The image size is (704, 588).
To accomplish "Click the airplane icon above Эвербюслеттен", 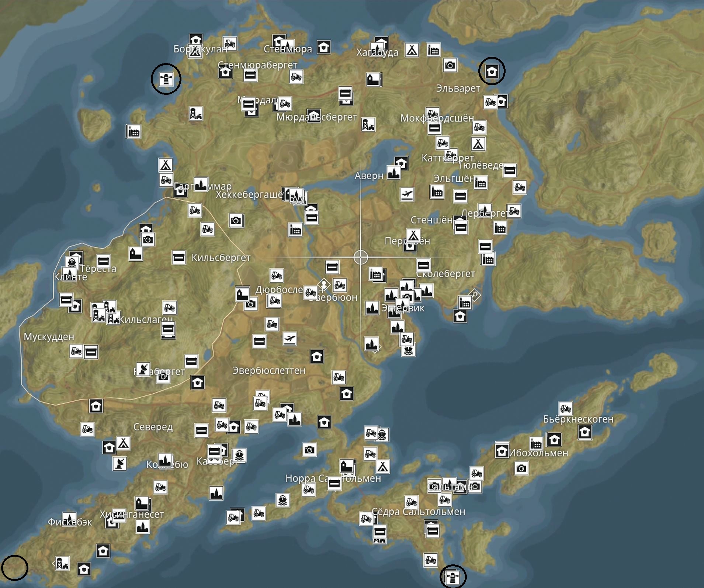I will coord(289,338).
